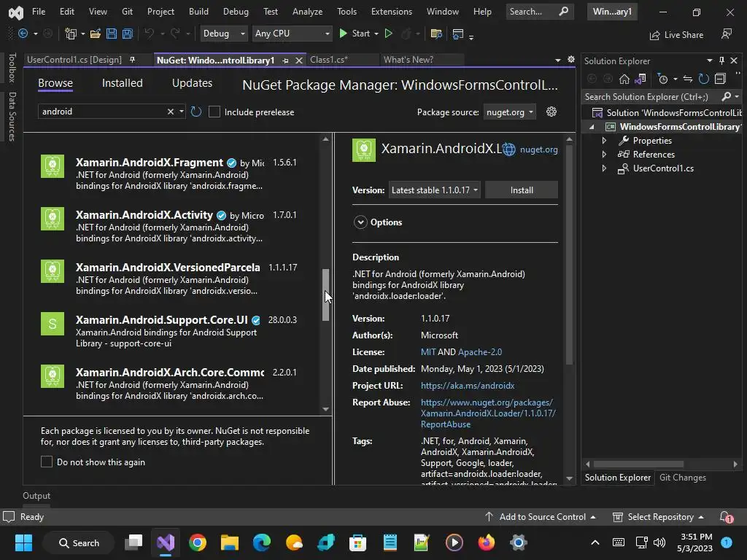Open the Debug configuration dropdown

[x=223, y=34]
